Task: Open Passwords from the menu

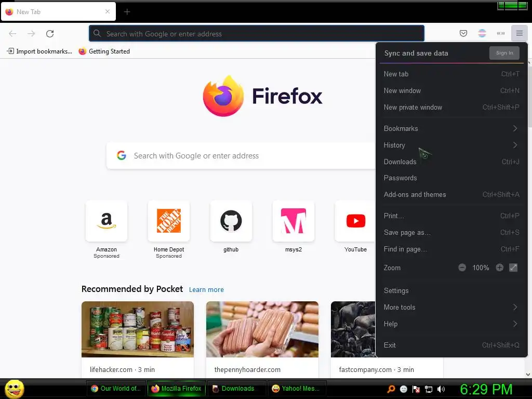Action: click(x=451, y=178)
